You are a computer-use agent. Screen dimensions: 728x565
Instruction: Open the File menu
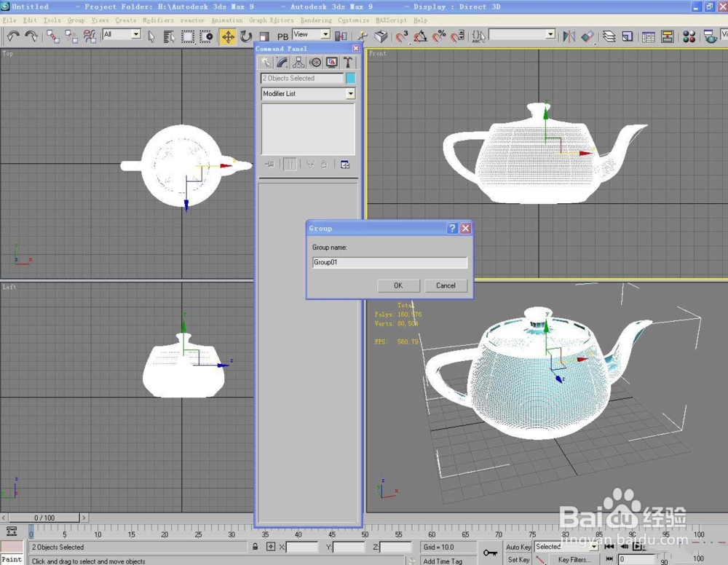pyautogui.click(x=9, y=20)
